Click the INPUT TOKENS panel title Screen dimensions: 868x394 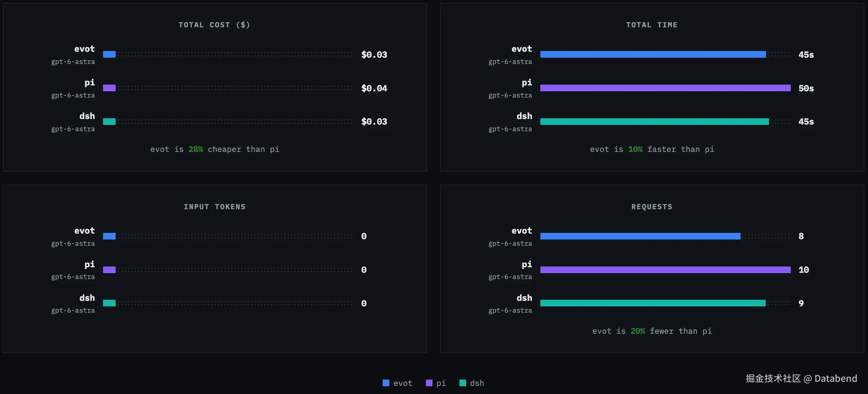215,207
